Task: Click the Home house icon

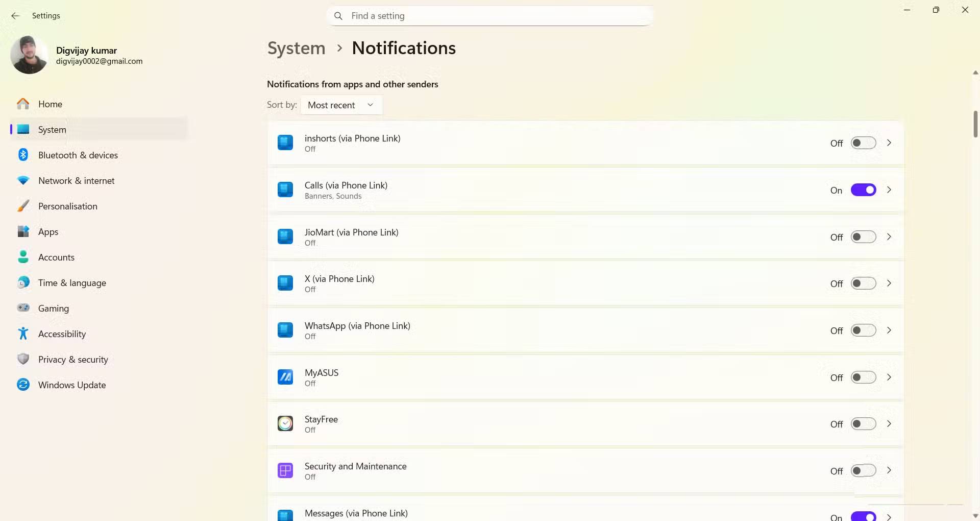Action: (23, 104)
